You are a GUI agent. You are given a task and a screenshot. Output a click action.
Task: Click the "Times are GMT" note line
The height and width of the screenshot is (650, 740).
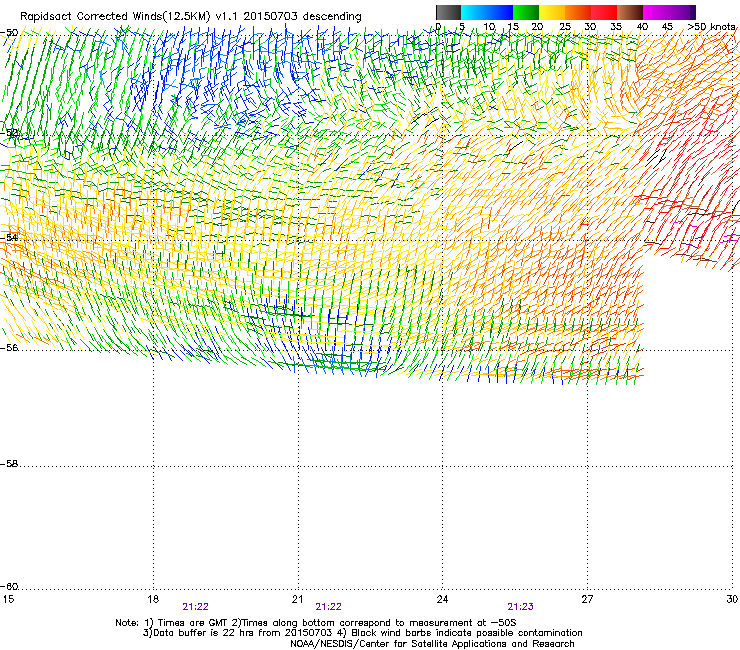[316, 623]
